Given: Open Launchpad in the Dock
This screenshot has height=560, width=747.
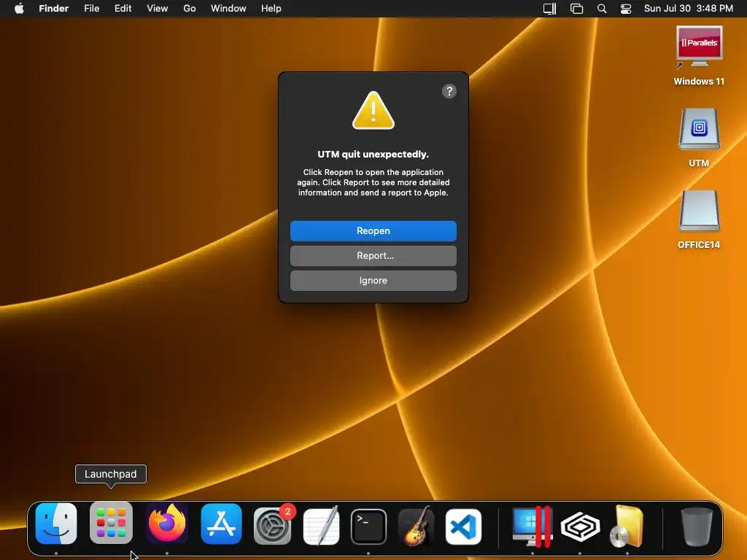Looking at the screenshot, I should 111,523.
